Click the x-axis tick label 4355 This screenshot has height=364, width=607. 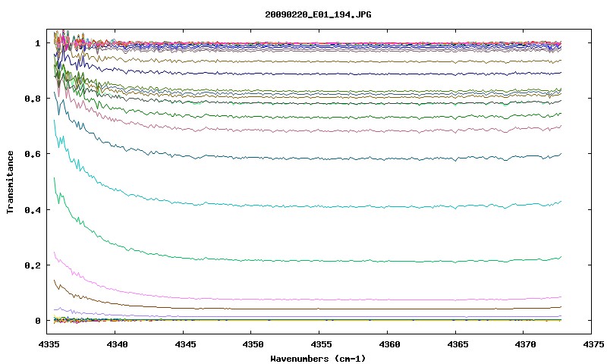(319, 344)
